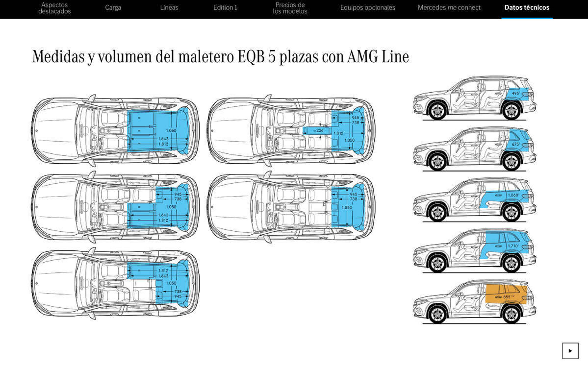This screenshot has height=368, width=588.
Task: Open the Aspectos destacados tab
Action: tap(55, 8)
